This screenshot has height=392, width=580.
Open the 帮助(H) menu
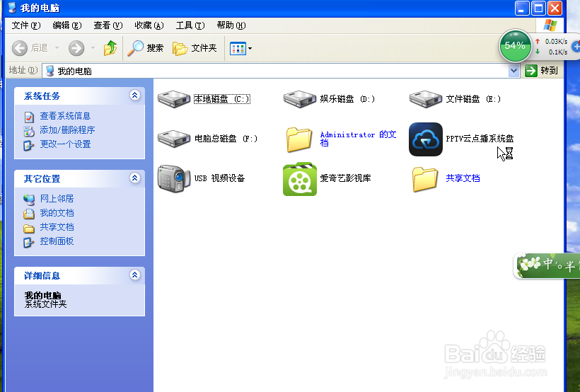point(231,25)
